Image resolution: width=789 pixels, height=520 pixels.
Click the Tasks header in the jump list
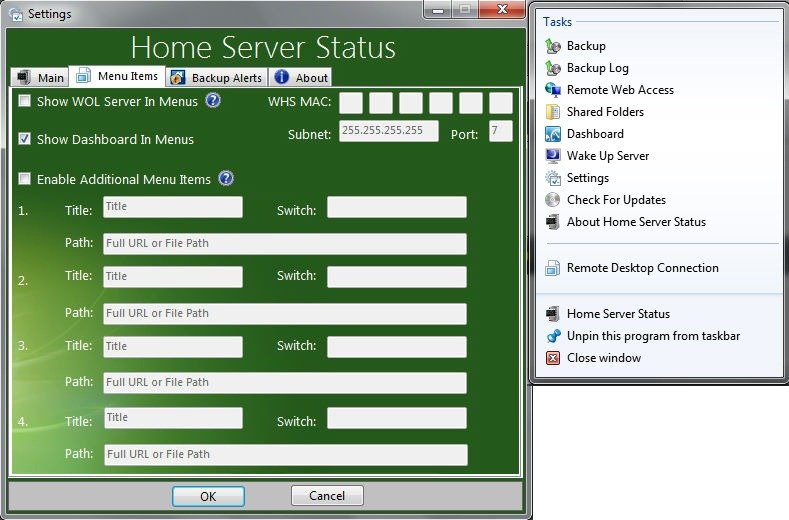(x=557, y=22)
